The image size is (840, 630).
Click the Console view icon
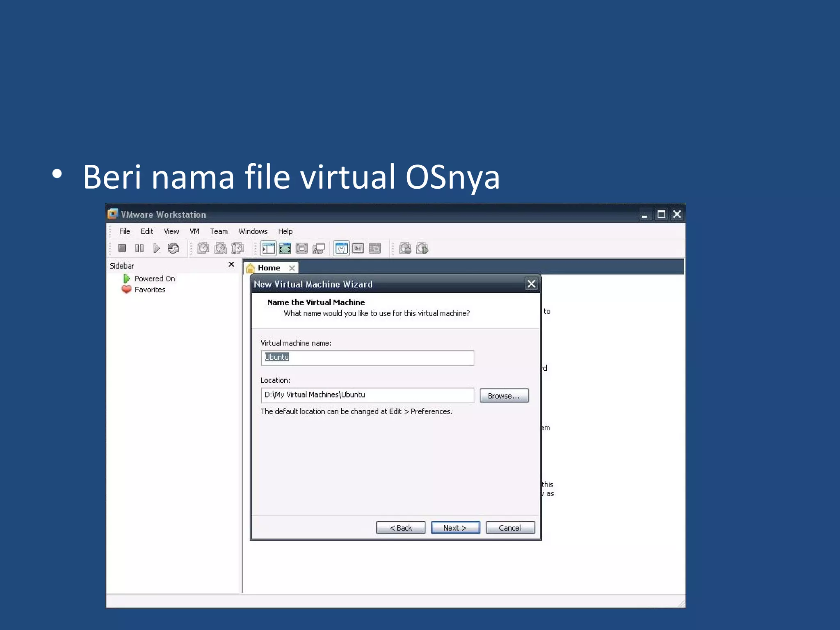coord(375,248)
